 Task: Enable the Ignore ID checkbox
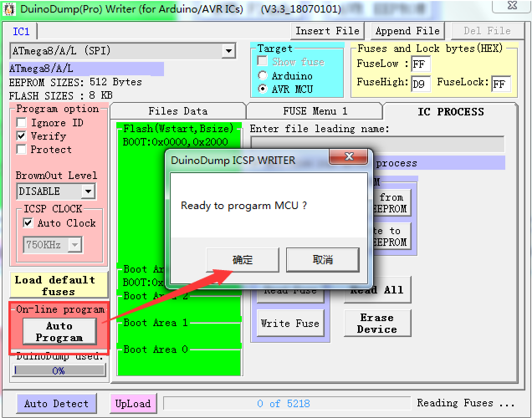(22, 122)
